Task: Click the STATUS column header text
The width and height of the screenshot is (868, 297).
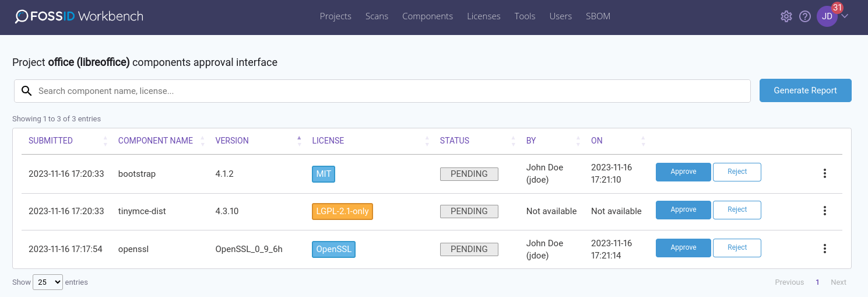Action: [455, 141]
